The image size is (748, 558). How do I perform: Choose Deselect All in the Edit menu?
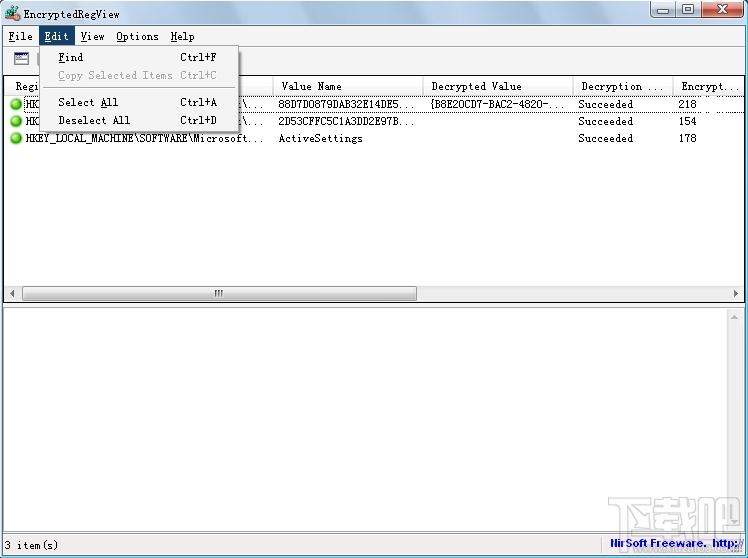138,120
